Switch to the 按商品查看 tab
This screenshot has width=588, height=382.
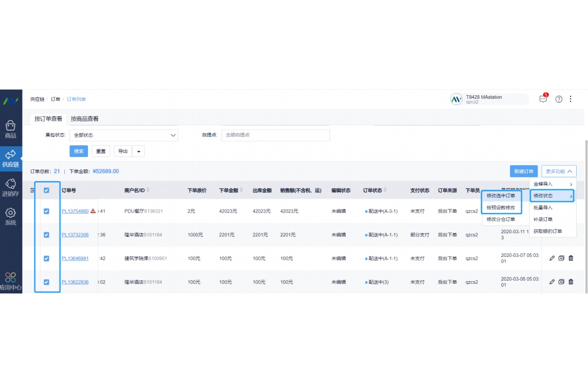point(84,119)
